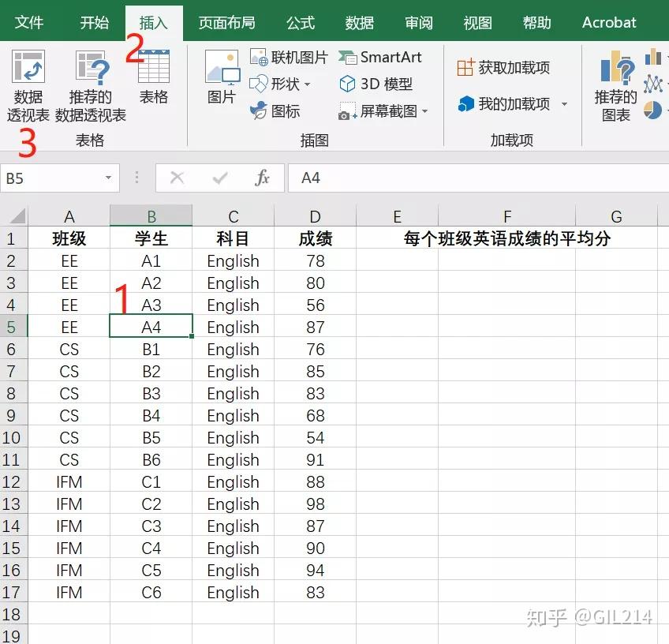Switch to the 数据 data tab
The height and width of the screenshot is (644, 669).
359,23
